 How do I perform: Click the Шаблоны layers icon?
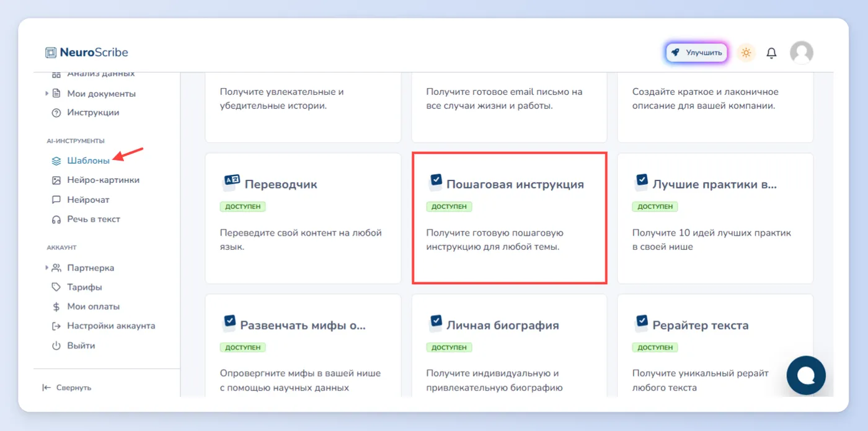pyautogui.click(x=56, y=161)
